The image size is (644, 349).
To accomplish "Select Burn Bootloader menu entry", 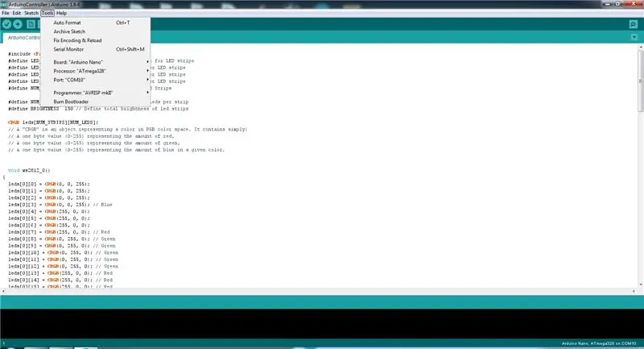I will [95, 102].
